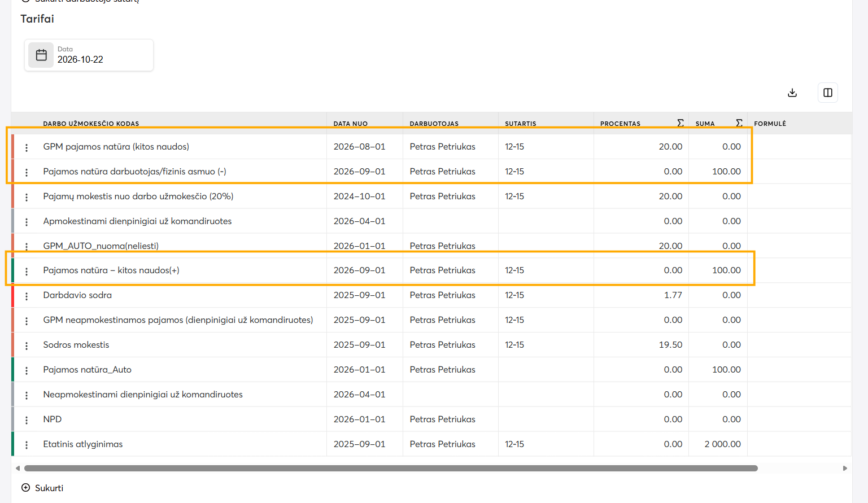Click the sigma icon in Procentas header
This screenshot has height=503, width=868.
[681, 123]
